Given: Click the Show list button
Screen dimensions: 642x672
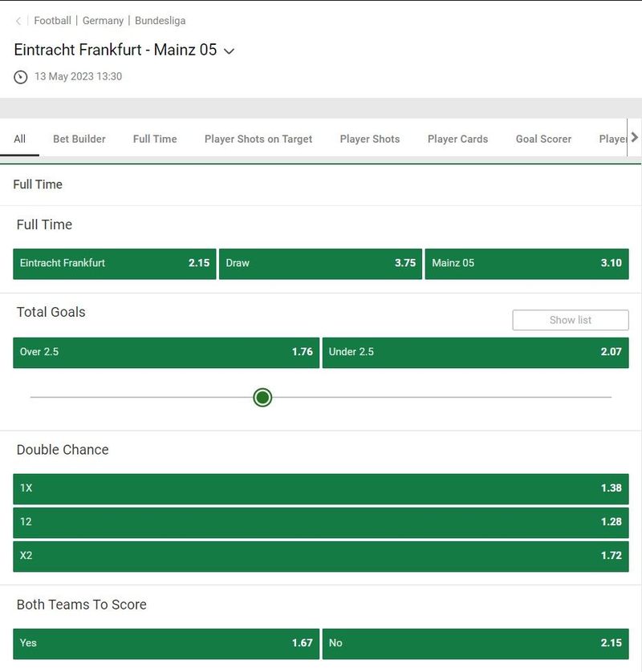Looking at the screenshot, I should (571, 320).
